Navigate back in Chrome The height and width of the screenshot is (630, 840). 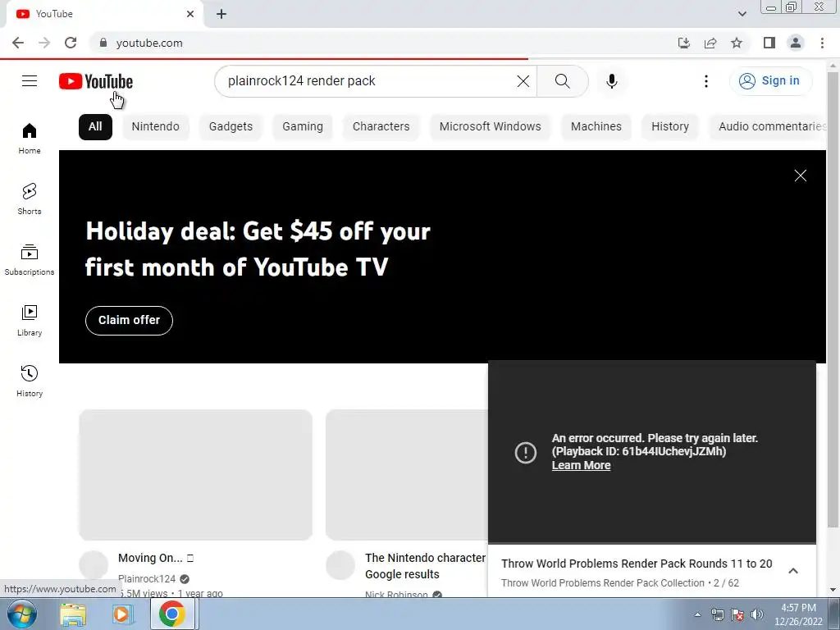coord(18,43)
